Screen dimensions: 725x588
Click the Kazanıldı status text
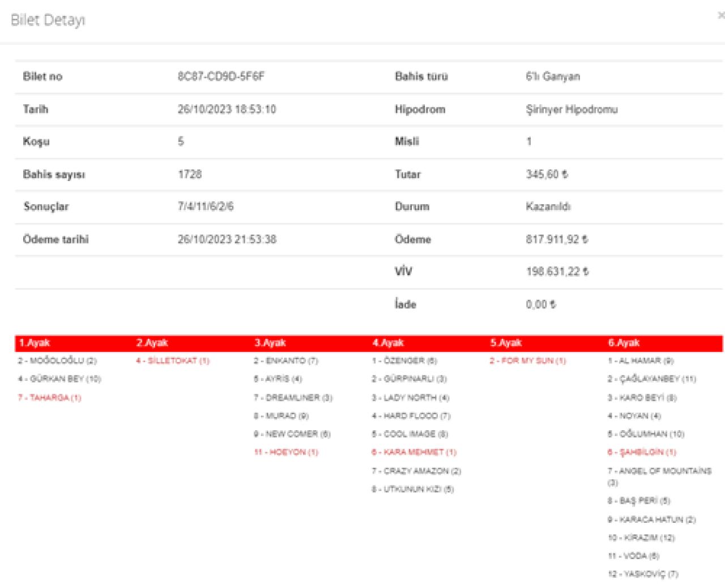point(548,207)
